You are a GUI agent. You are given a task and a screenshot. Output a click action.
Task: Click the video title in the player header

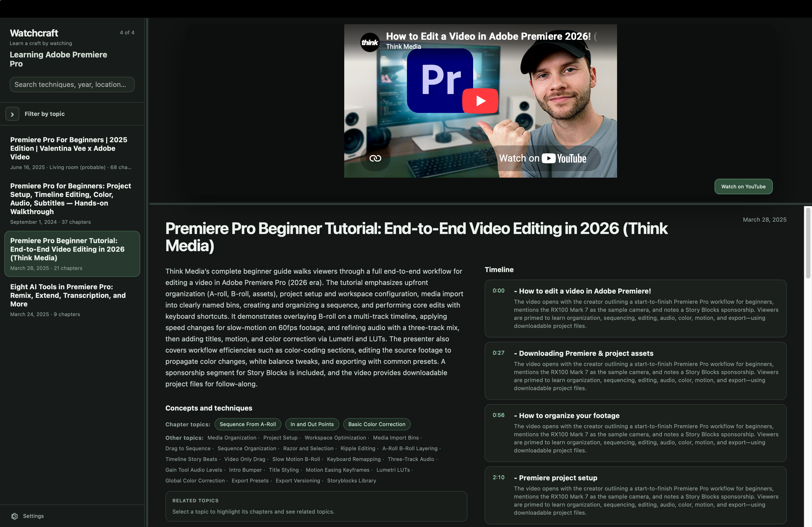488,36
